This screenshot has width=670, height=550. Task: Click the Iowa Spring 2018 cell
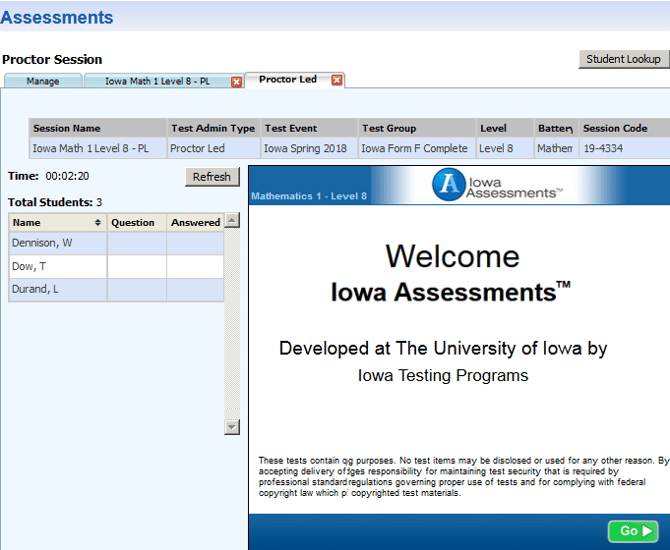pos(309,148)
